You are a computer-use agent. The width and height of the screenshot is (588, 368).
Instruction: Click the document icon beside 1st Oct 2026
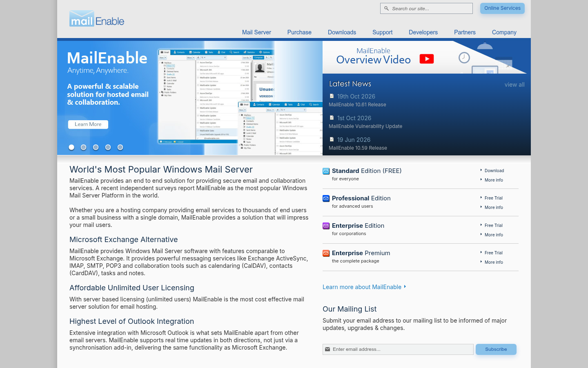click(332, 118)
